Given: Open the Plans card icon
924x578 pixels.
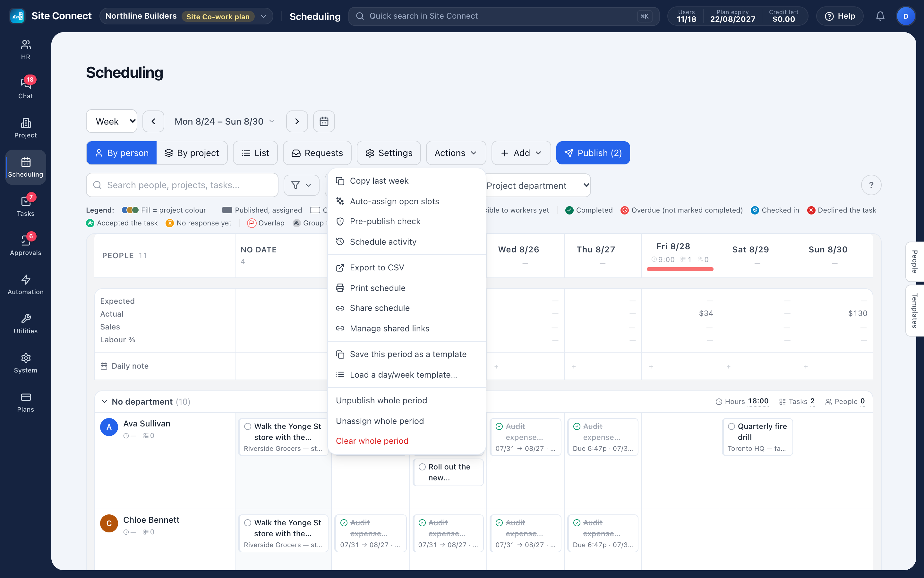Looking at the screenshot, I should click(26, 402).
